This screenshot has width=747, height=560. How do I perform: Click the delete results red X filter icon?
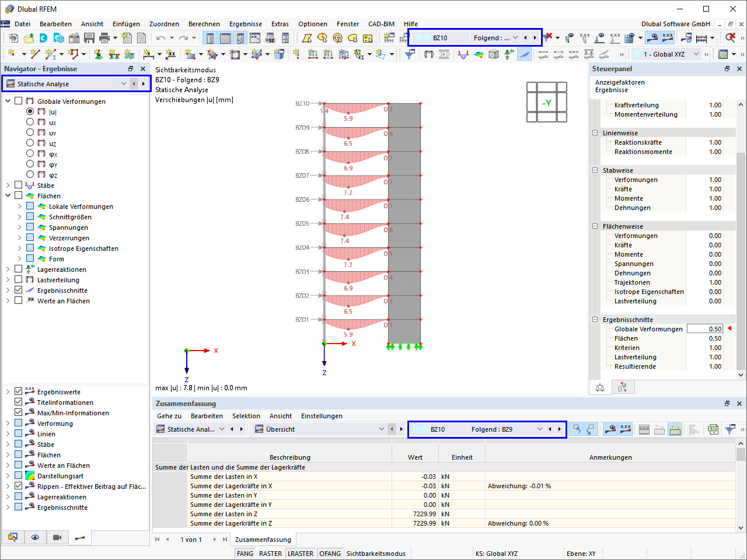[x=548, y=38]
